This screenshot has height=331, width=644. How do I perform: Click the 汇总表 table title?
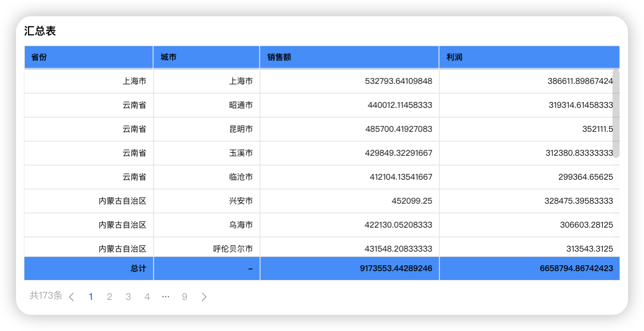pyautogui.click(x=40, y=31)
